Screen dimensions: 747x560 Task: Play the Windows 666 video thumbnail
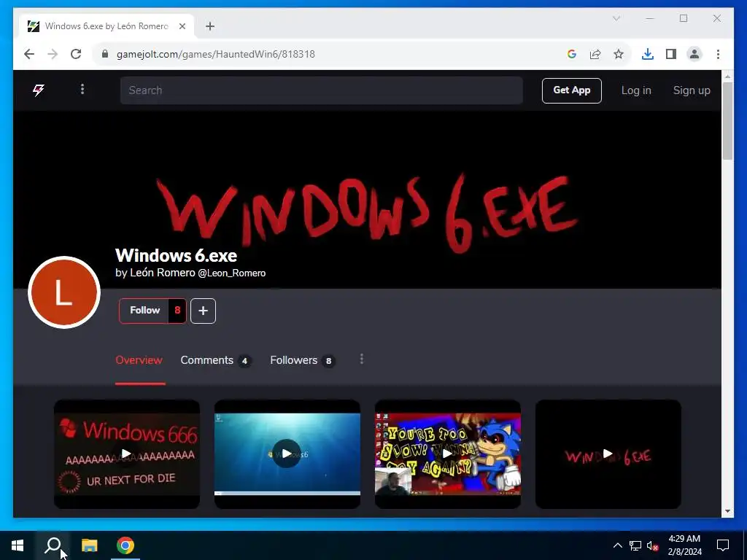click(127, 454)
